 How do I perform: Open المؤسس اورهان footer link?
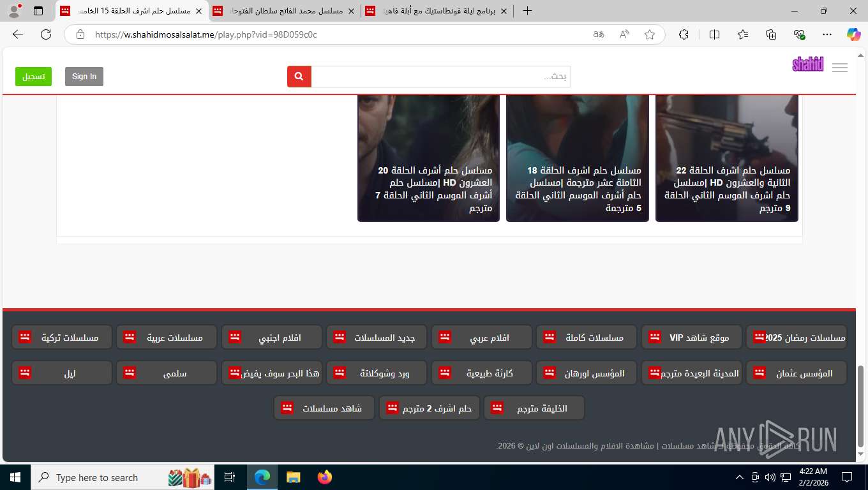587,373
